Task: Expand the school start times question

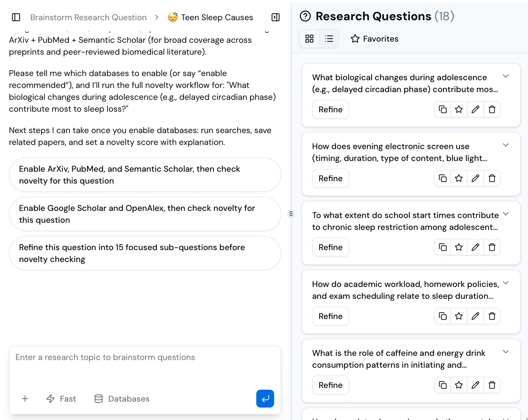Action: [x=505, y=214]
